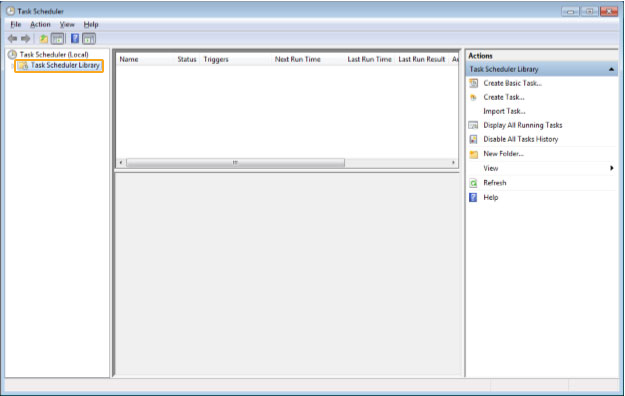Click the horizontal scrollbar right arrow

click(453, 163)
